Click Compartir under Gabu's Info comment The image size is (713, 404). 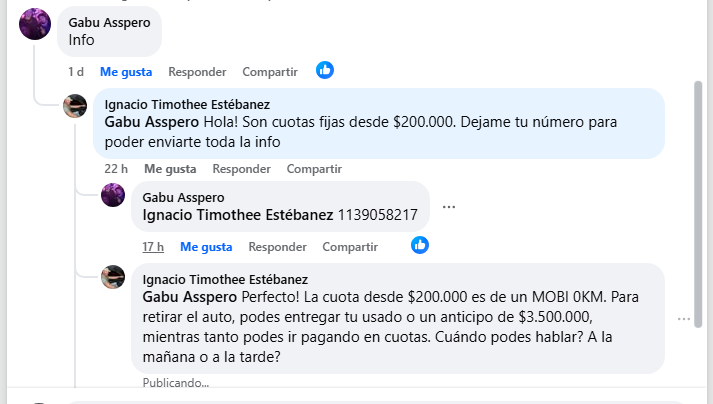[270, 72]
